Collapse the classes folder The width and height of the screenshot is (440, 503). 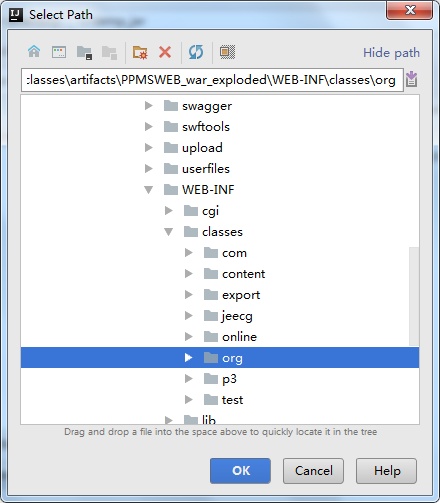(x=169, y=232)
